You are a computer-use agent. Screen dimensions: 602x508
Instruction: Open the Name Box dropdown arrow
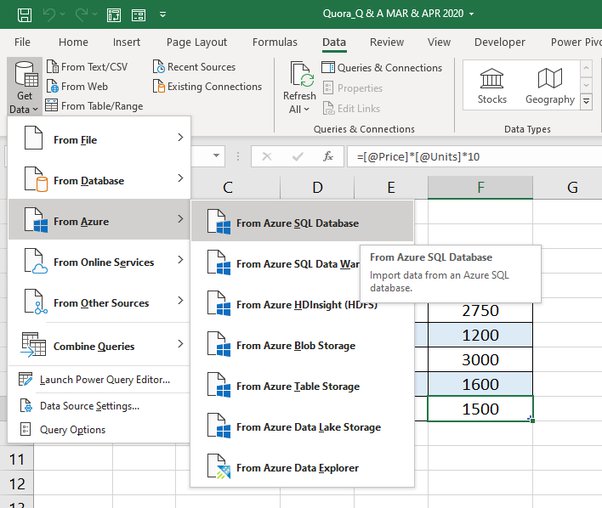point(216,156)
